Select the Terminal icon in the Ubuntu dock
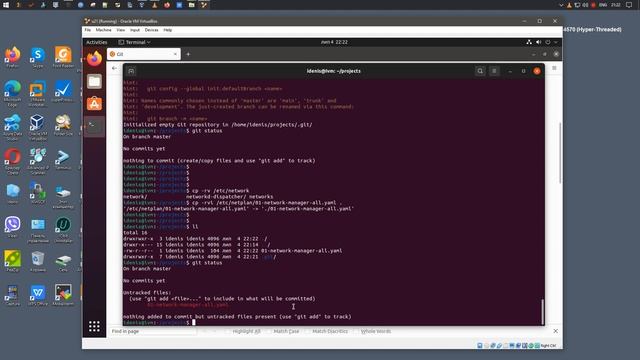The height and width of the screenshot is (360, 640). (x=94, y=126)
